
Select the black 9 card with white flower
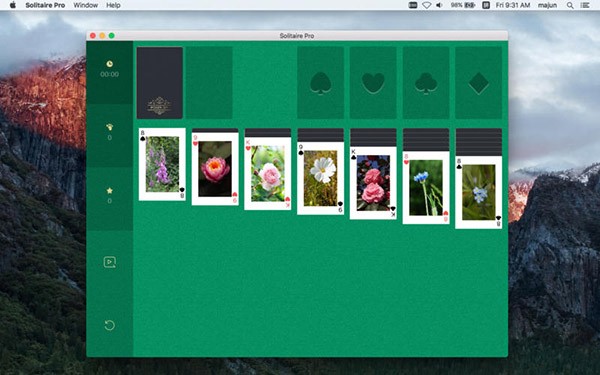(x=321, y=178)
